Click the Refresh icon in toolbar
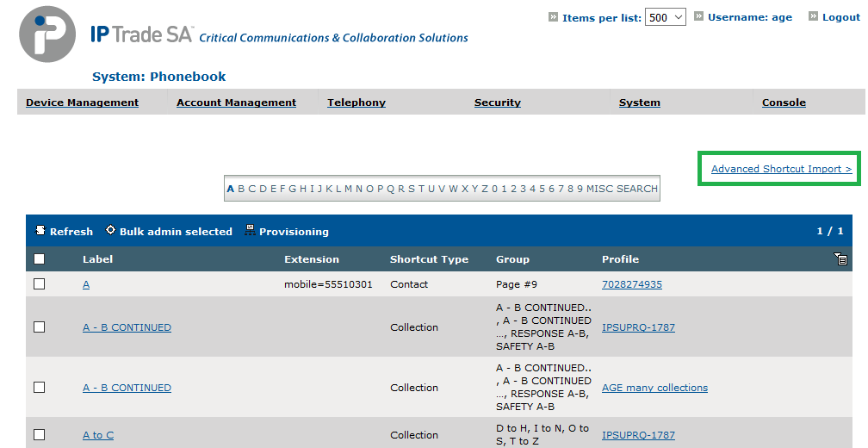 (40, 230)
